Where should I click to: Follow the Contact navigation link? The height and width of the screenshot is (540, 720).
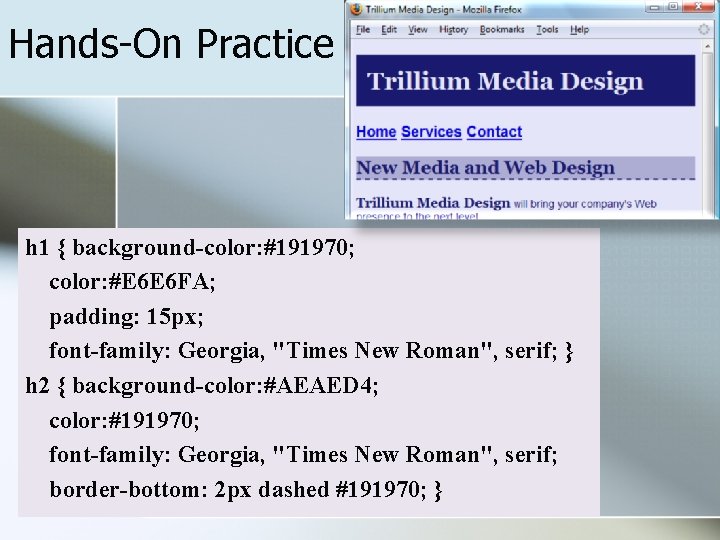pyautogui.click(x=494, y=132)
